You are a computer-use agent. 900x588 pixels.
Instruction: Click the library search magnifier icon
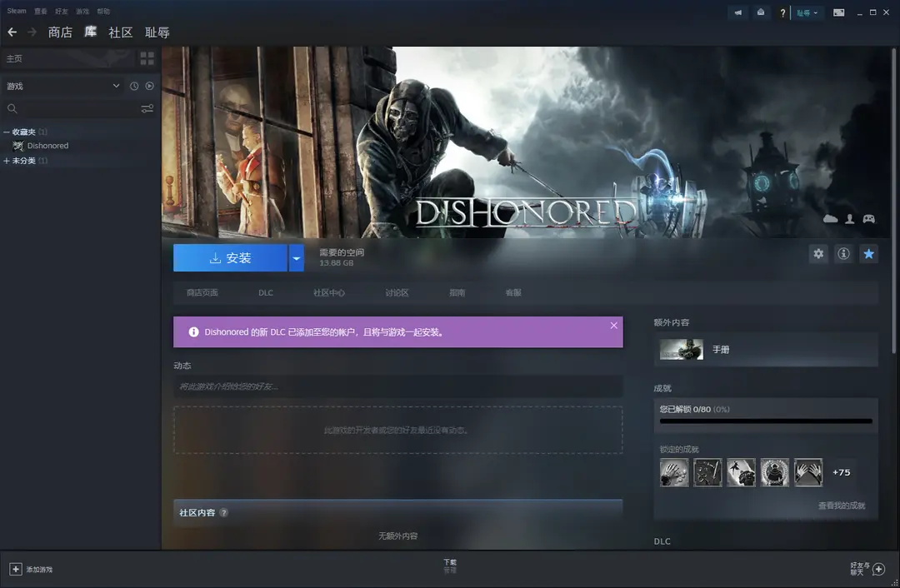coord(12,108)
